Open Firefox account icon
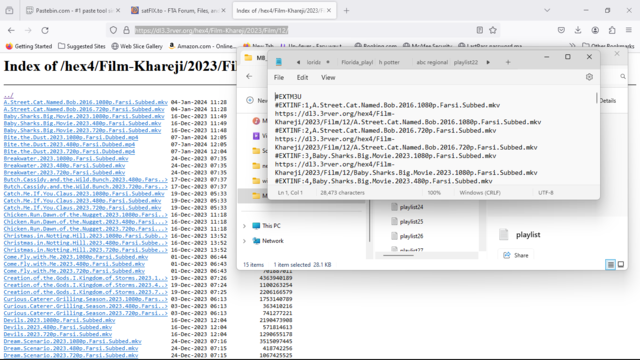This screenshot has width=640, height=360. click(595, 30)
